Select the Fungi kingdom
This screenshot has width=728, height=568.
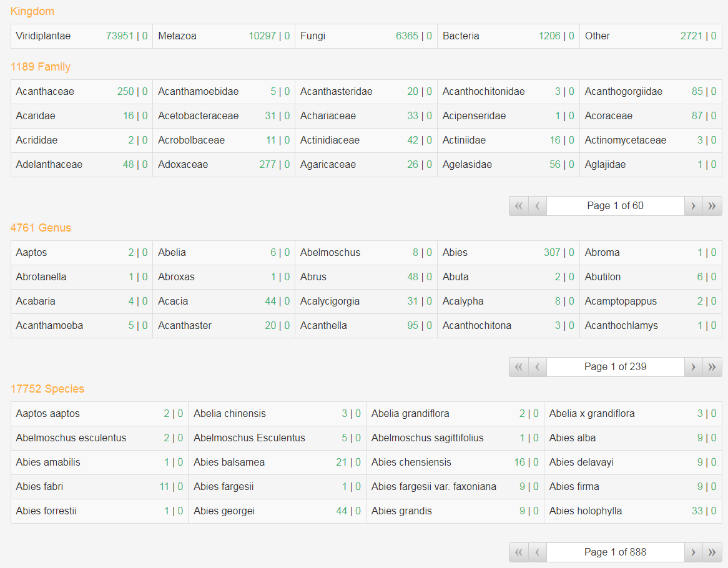click(x=313, y=36)
